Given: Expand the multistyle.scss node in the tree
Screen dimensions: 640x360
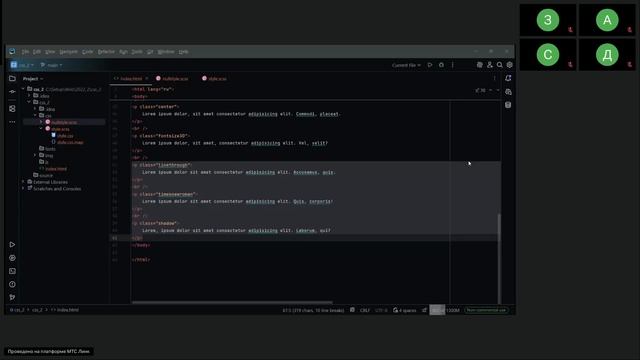Looking at the screenshot, I should click(x=41, y=122).
